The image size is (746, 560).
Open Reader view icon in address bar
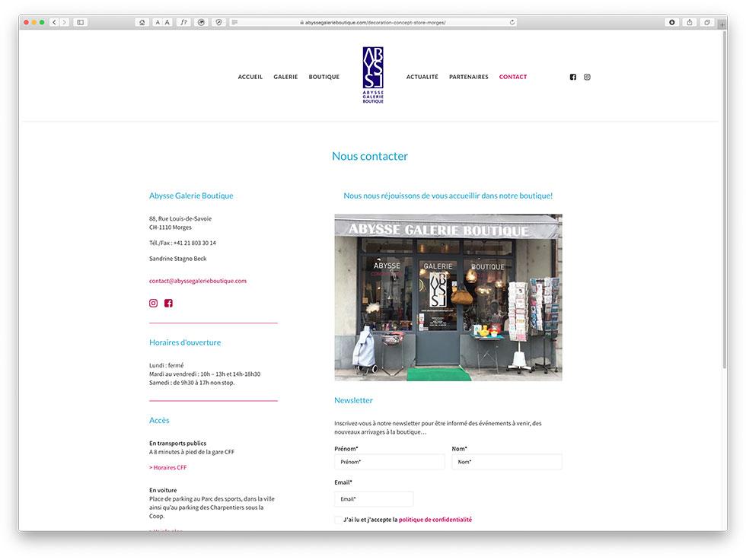(x=234, y=22)
